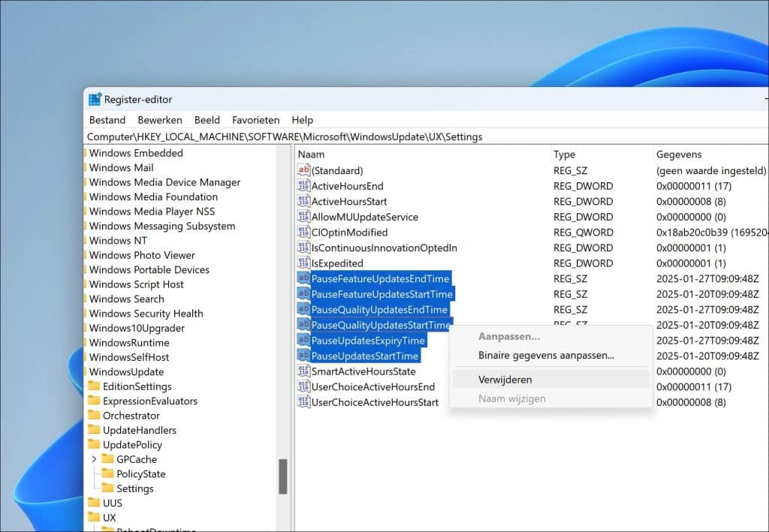The height and width of the screenshot is (532, 769).
Task: Click the UserChoiceActiveHoursEnd value icon
Action: [303, 386]
